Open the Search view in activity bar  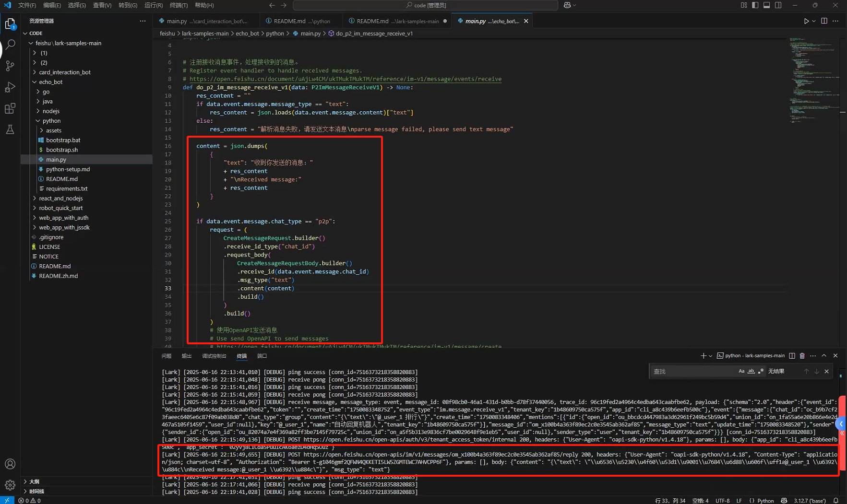pyautogui.click(x=10, y=45)
